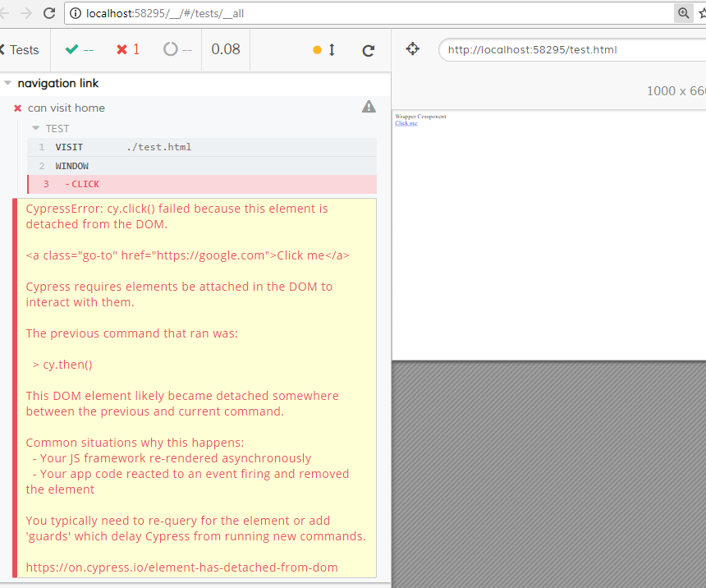Click the 'Click me' link in app preview
Image resolution: width=706 pixels, height=588 pixels.
click(406, 123)
